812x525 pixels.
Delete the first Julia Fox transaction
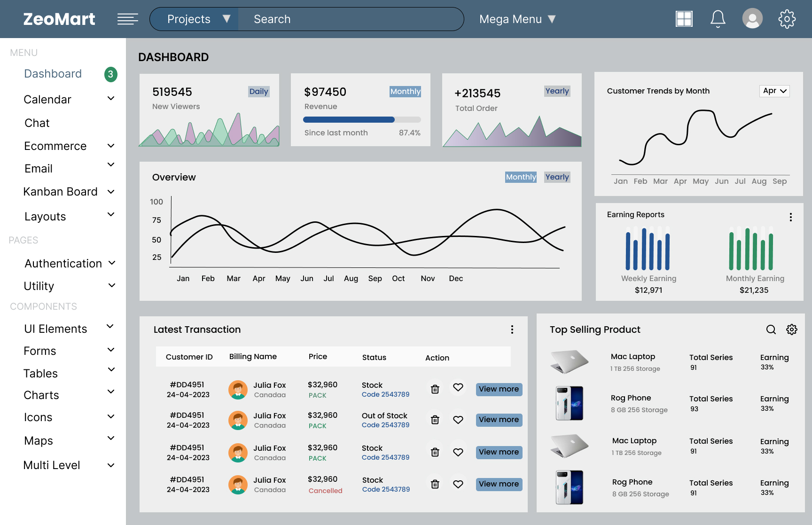coord(435,389)
